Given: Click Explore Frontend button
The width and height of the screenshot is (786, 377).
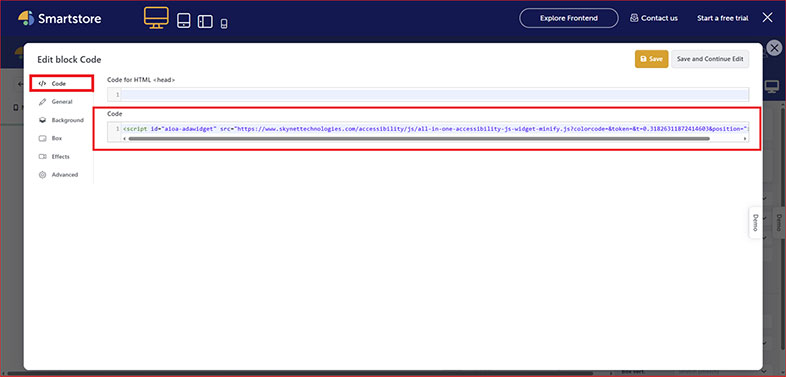Looking at the screenshot, I should point(568,18).
